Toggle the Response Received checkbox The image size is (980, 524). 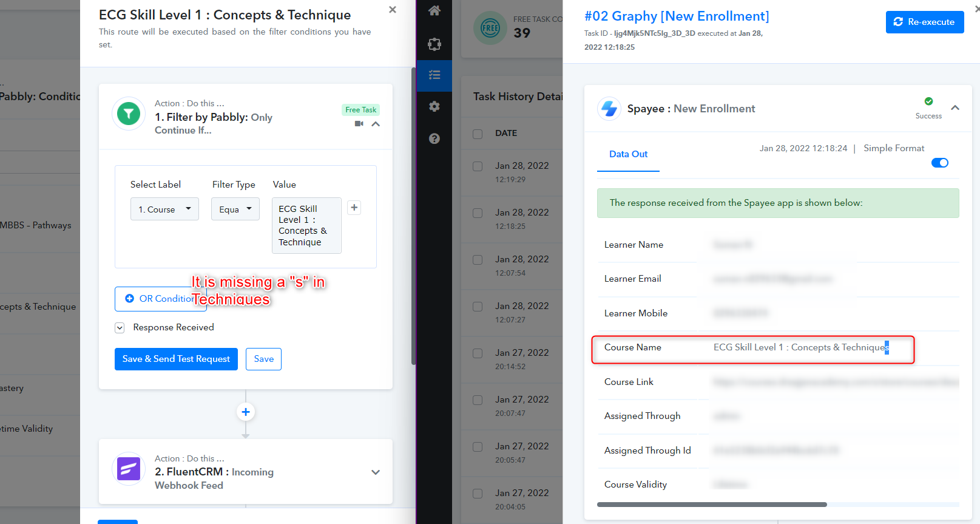120,328
